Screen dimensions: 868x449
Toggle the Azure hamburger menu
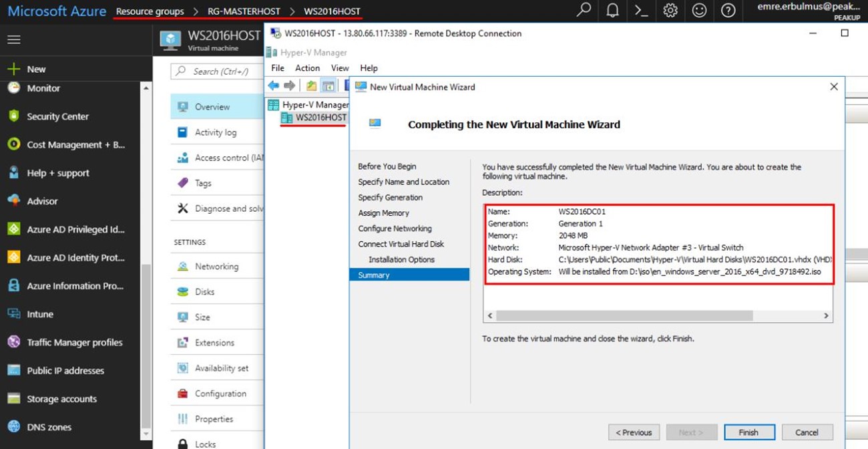point(13,40)
